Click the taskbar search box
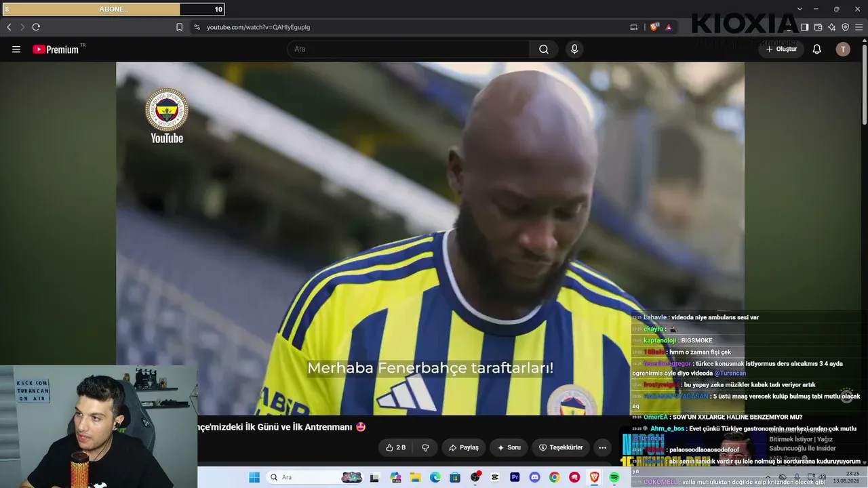The width and height of the screenshot is (868, 488). point(316,477)
